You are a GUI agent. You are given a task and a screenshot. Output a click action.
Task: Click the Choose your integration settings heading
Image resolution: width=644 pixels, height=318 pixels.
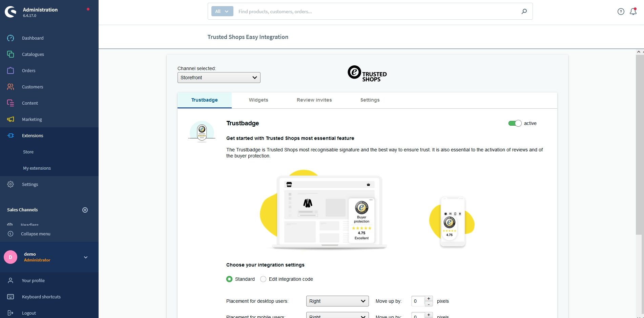pyautogui.click(x=265, y=265)
